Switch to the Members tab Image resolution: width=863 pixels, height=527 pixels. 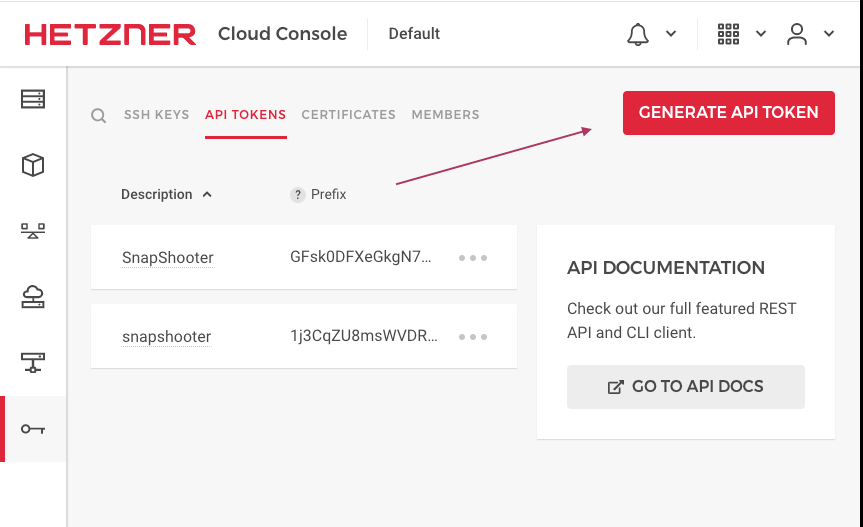coord(445,114)
